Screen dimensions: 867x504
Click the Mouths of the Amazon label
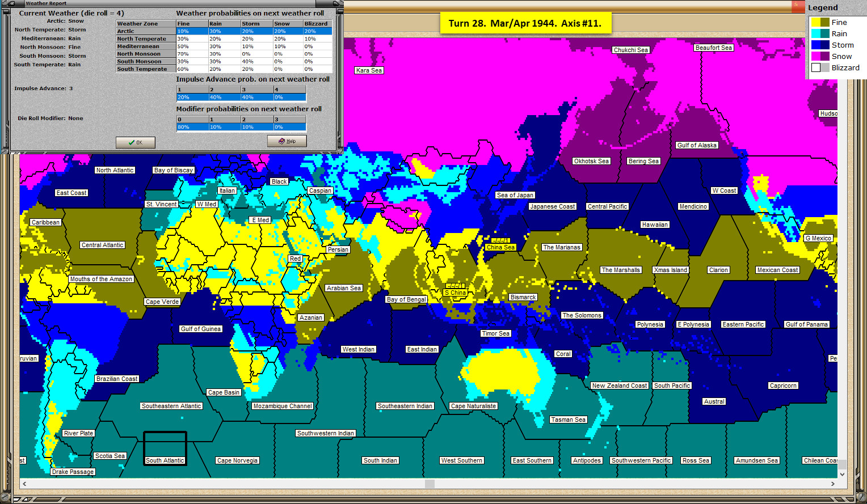(x=102, y=279)
